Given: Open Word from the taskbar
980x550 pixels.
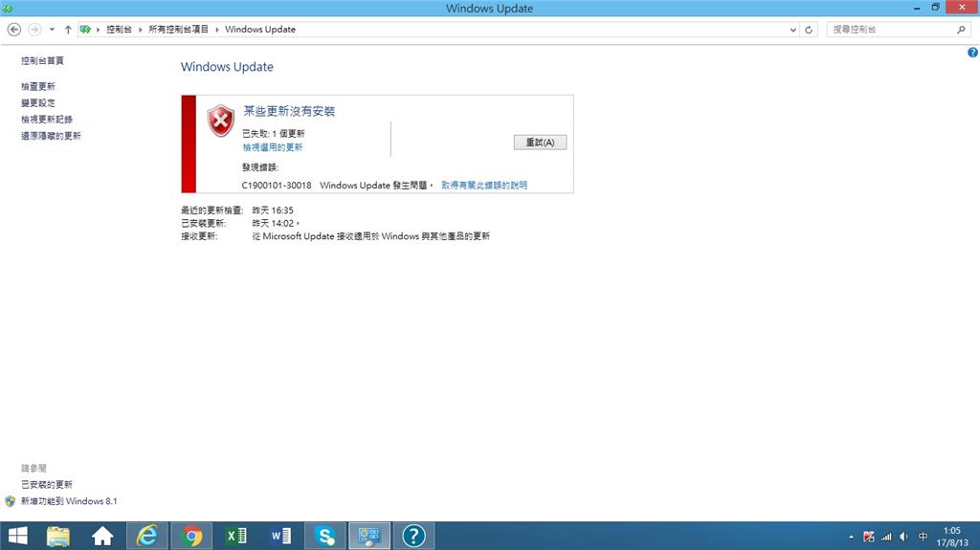Looking at the screenshot, I should [x=280, y=537].
